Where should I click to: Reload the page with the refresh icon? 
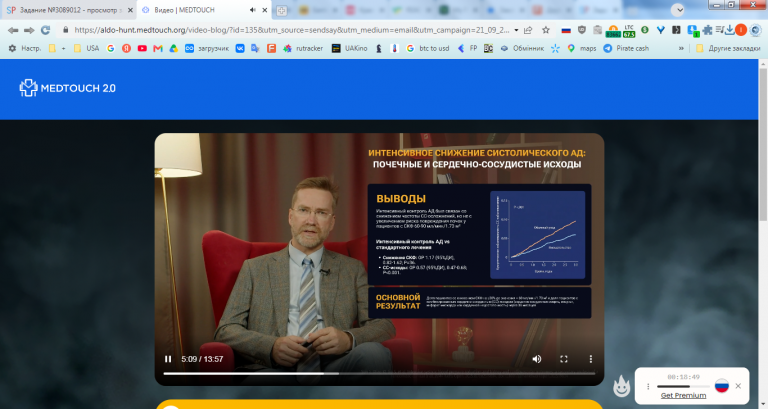point(45,30)
